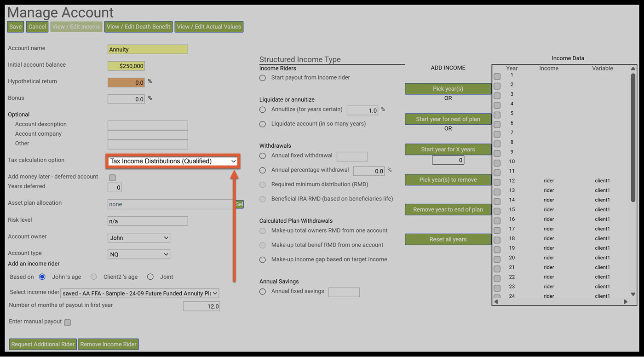Click the Save button
This screenshot has height=357, width=644.
point(16,27)
